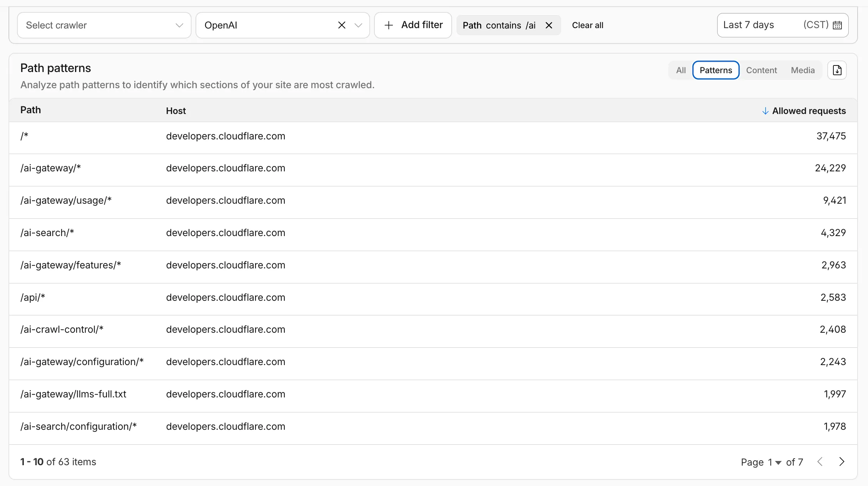Click Clear all filters link
Viewport: 868px width, 486px height.
(x=587, y=25)
